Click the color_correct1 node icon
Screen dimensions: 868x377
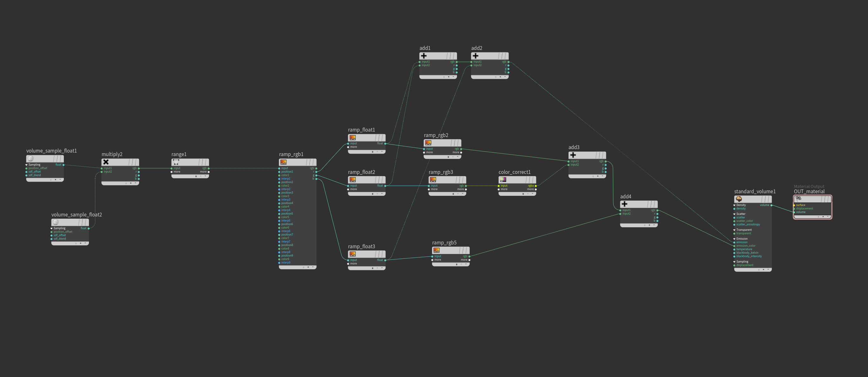click(x=503, y=180)
